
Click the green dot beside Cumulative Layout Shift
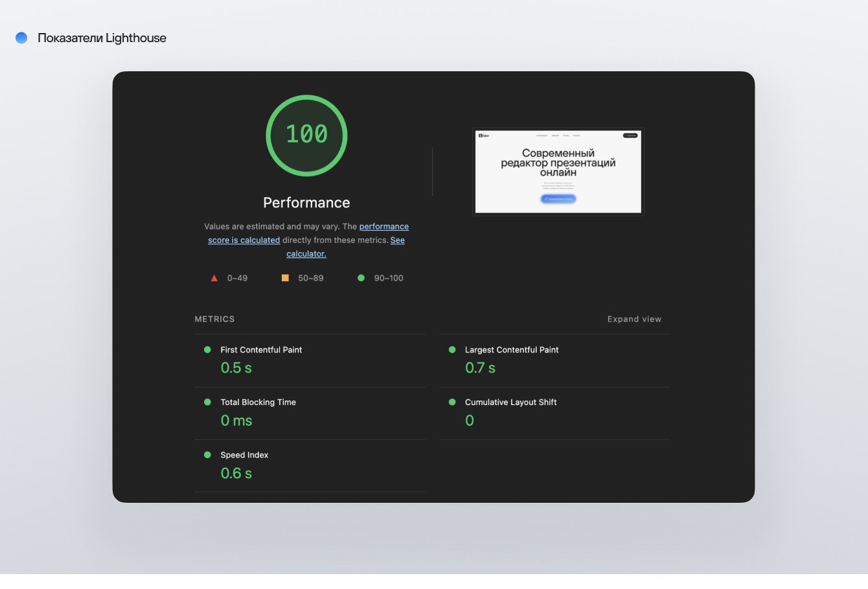(x=452, y=402)
